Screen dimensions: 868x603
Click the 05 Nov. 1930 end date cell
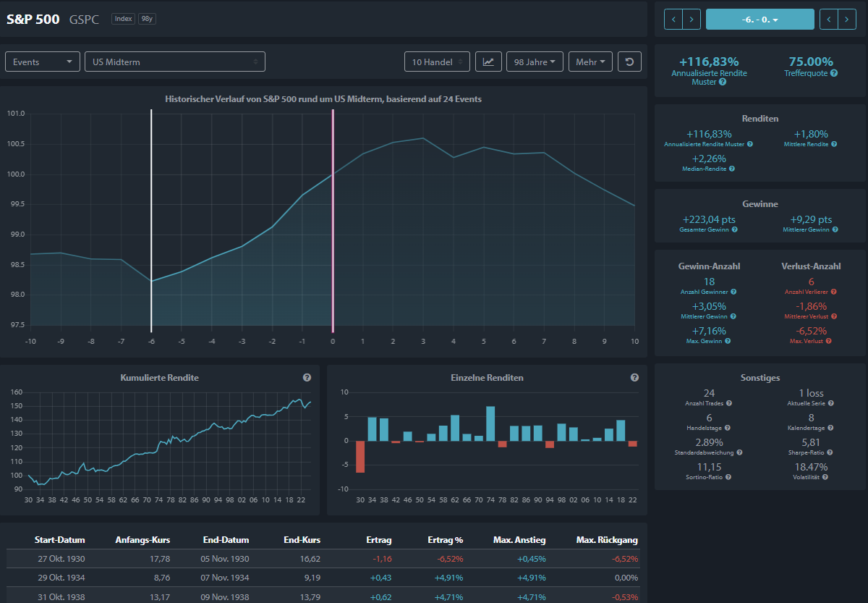pos(224,559)
